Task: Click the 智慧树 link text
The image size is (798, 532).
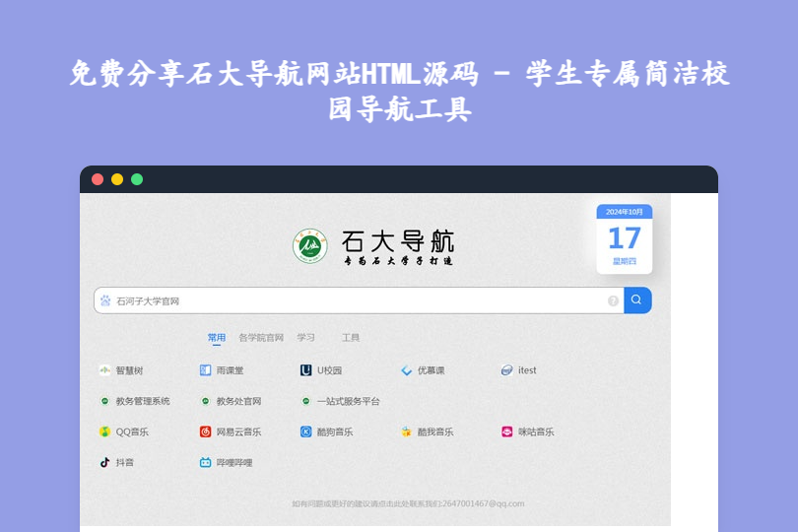Action: pyautogui.click(x=129, y=370)
